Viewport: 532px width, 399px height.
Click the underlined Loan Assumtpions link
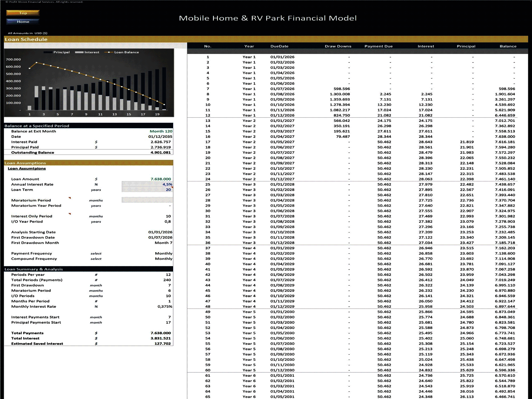27,168
